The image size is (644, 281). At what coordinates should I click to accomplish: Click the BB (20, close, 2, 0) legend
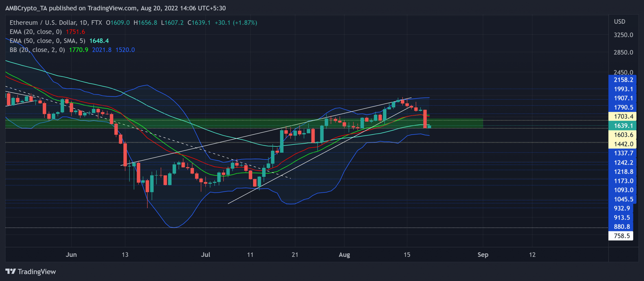(x=37, y=50)
